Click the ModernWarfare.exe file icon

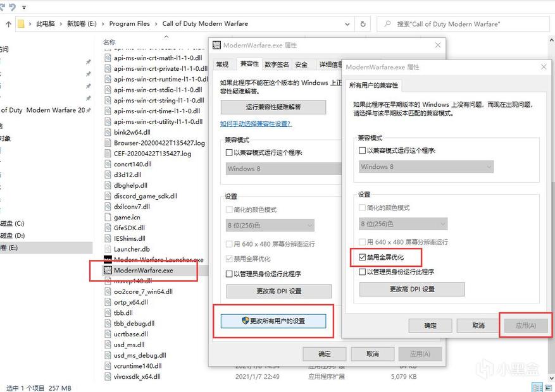pyautogui.click(x=108, y=271)
